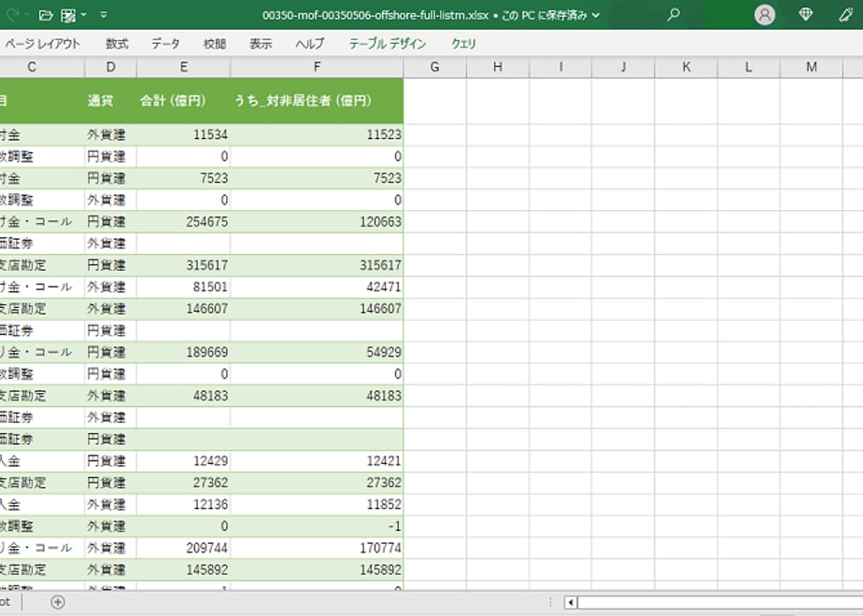Screen dimensions: 863x616
Task: Select column F cell with value 145892
Action: pos(317,569)
